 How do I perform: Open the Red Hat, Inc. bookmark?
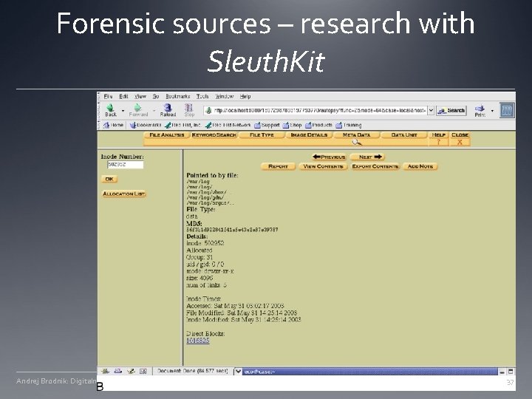[183, 125]
